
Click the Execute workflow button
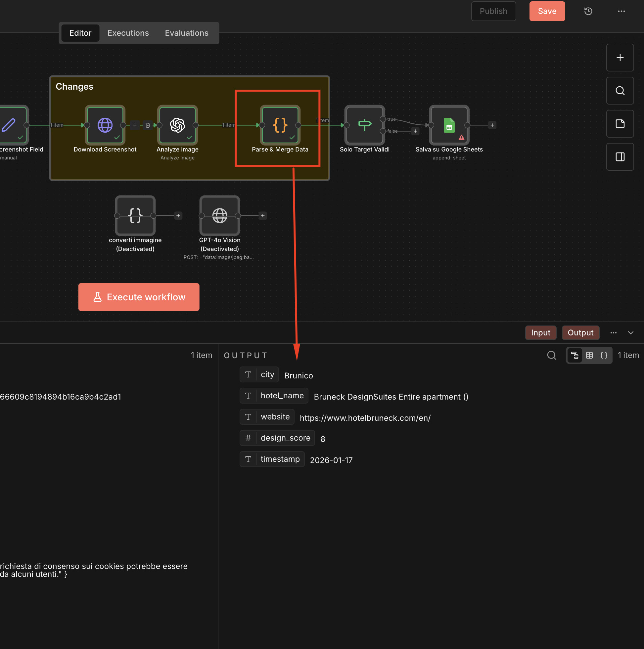pyautogui.click(x=139, y=297)
